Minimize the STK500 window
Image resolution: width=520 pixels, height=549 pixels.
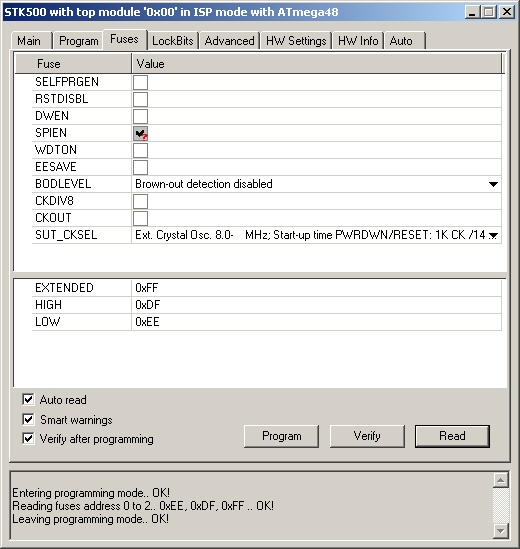click(x=472, y=12)
